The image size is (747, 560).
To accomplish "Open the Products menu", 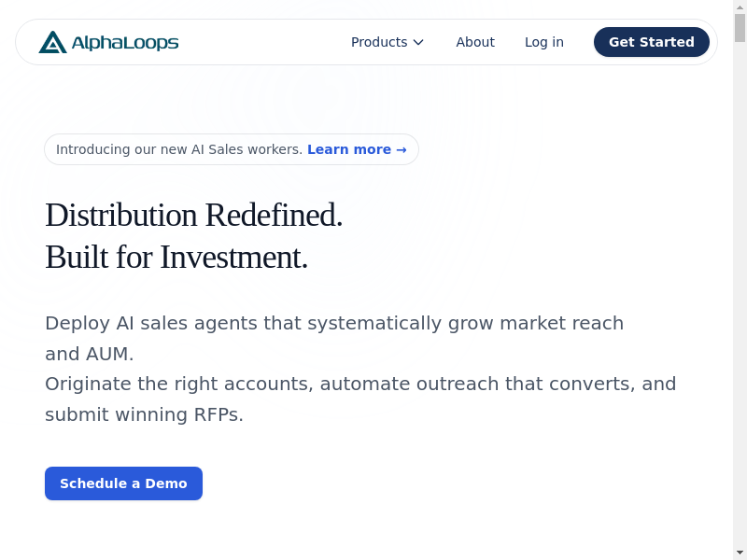I will [x=379, y=42].
